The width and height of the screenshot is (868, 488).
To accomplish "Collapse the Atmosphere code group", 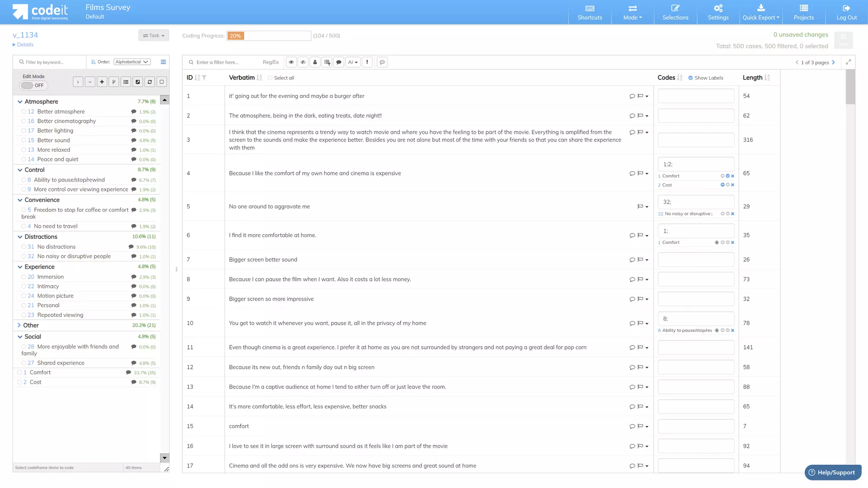I will pyautogui.click(x=20, y=102).
